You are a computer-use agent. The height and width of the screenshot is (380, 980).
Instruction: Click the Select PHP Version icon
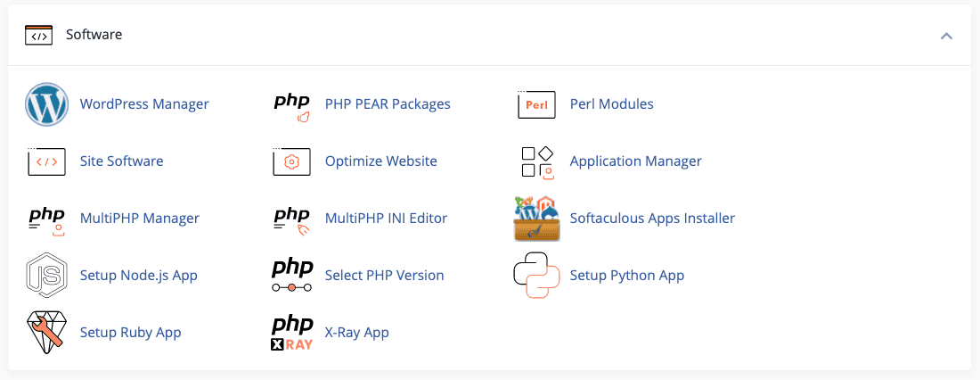click(x=291, y=276)
